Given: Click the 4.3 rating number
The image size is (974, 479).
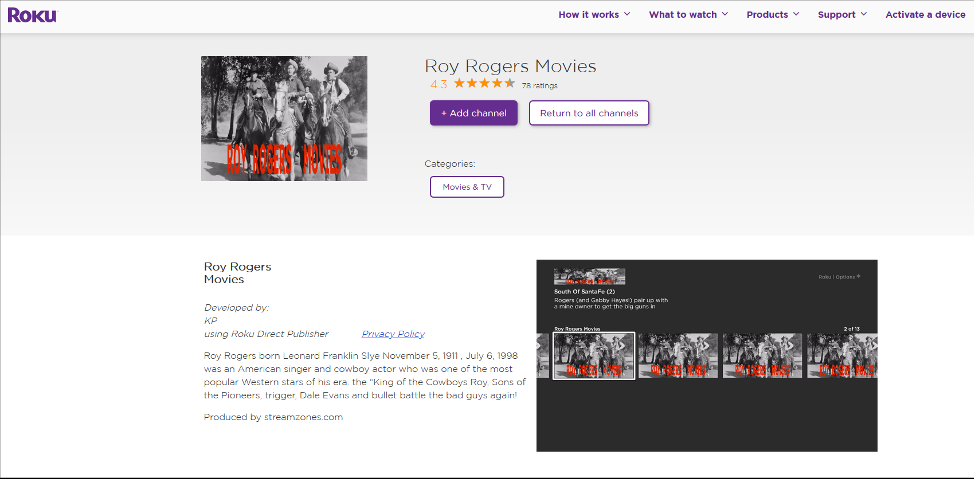Looking at the screenshot, I should [439, 84].
